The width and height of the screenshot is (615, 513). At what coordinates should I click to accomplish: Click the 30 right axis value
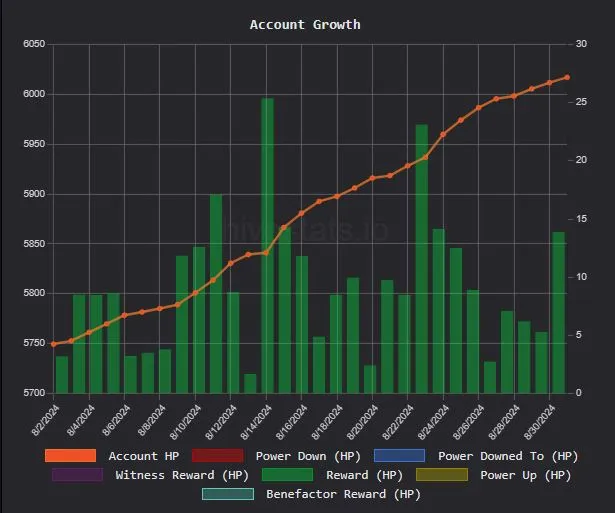(581, 44)
